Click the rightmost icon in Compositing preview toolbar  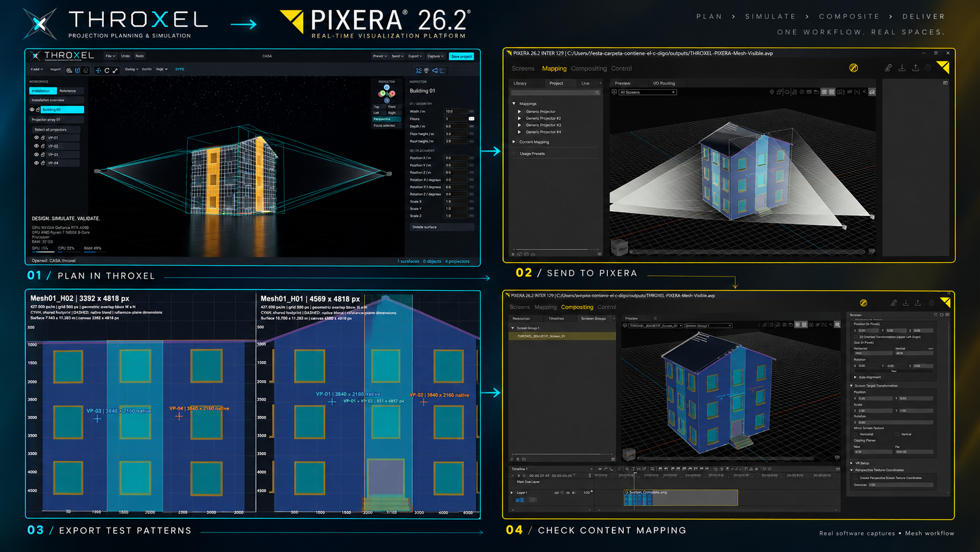tap(837, 325)
